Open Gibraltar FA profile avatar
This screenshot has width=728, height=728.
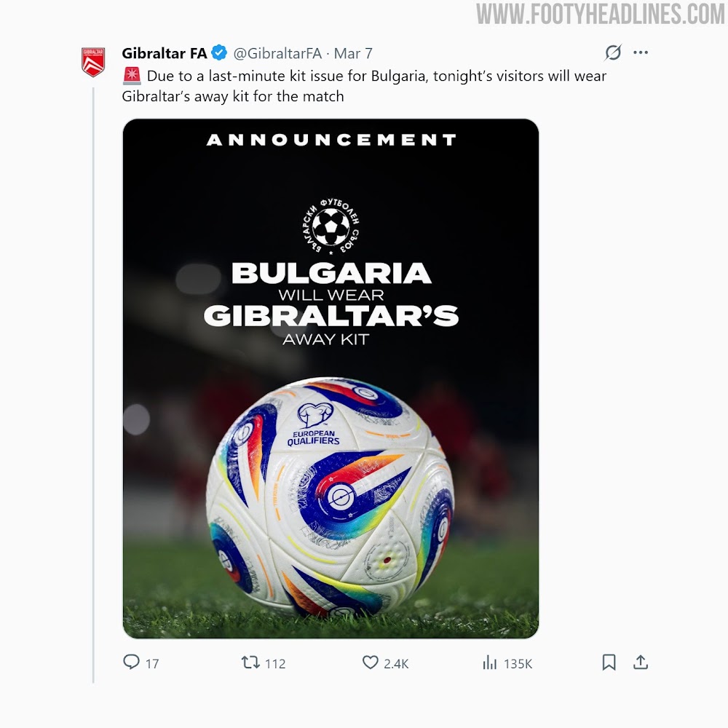click(93, 62)
